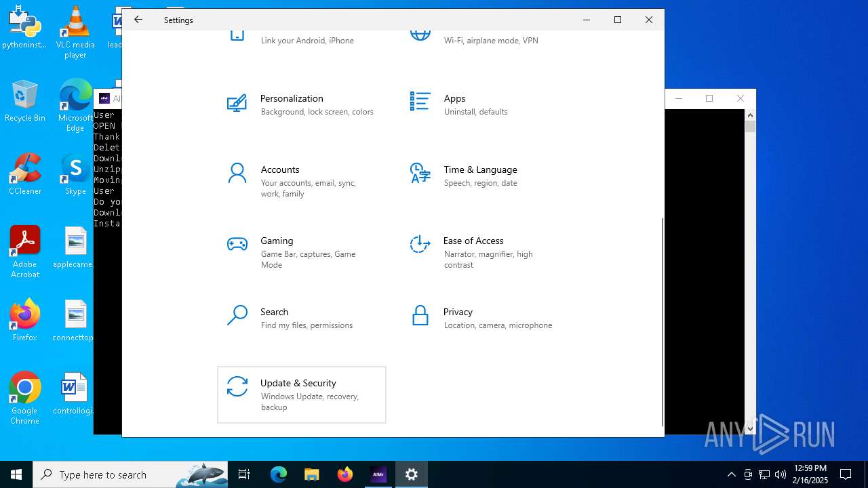868x488 pixels.
Task: Maximize the background console window
Action: [x=709, y=98]
